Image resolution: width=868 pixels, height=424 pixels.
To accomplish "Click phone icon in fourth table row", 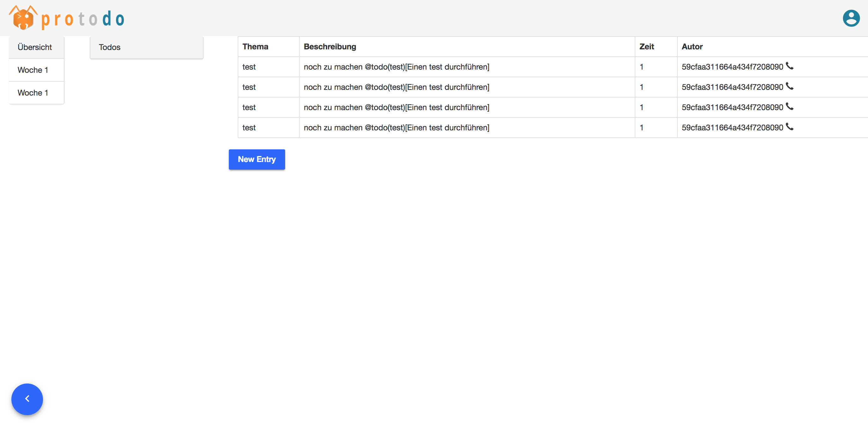I will 790,127.
